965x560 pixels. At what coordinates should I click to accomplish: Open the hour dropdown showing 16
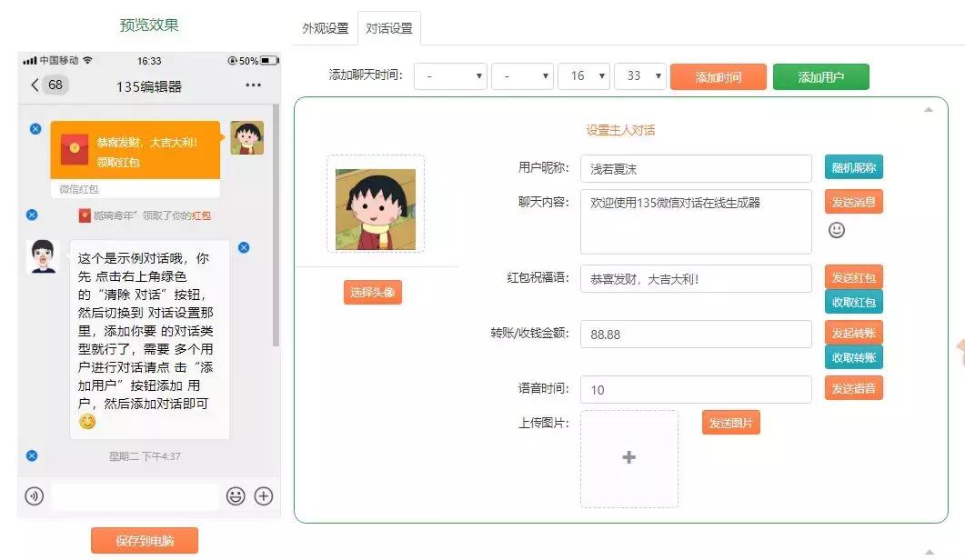[x=583, y=76]
